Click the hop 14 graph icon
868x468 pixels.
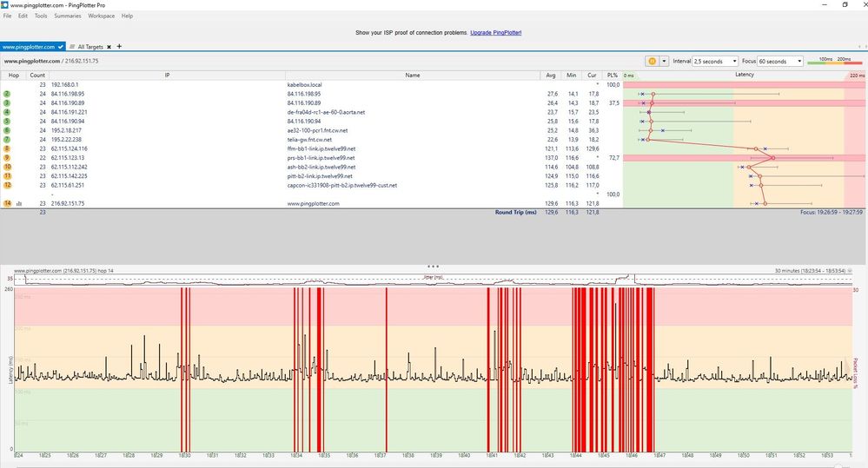tap(19, 204)
